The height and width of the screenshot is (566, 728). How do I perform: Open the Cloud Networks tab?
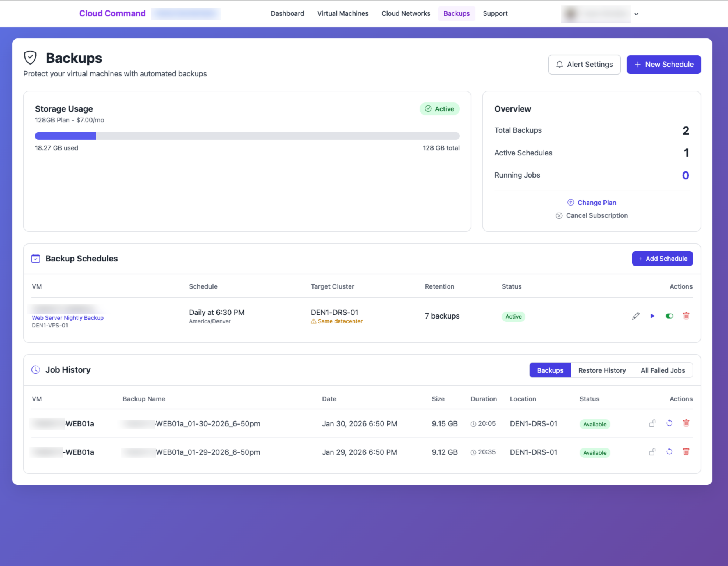406,14
